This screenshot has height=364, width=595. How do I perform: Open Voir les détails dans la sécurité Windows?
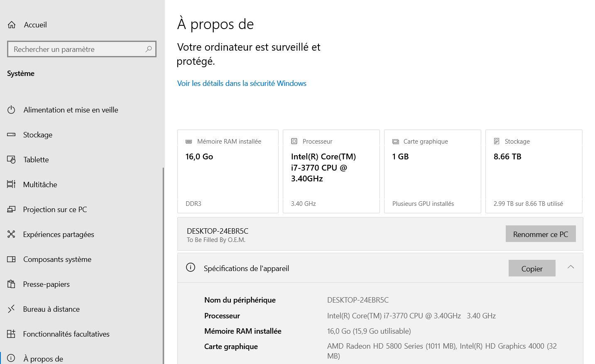click(242, 83)
